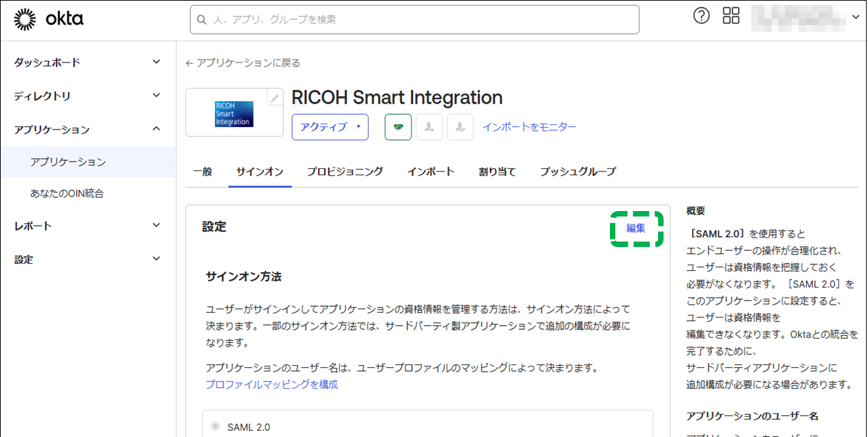Select あなたのOIN統合 in sidebar

pos(88,193)
